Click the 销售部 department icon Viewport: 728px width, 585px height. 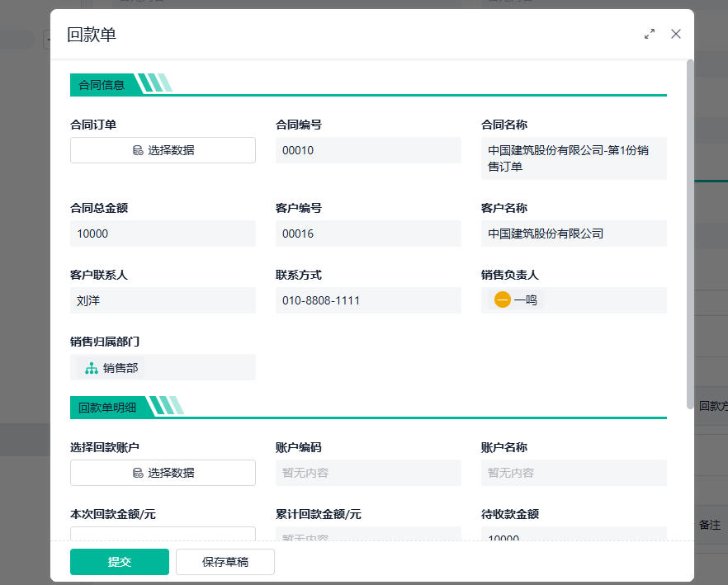click(92, 368)
